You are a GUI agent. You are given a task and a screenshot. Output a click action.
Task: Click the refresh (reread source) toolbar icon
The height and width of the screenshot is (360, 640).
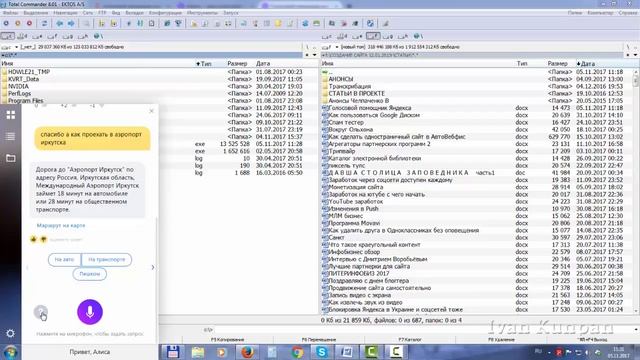44,23
